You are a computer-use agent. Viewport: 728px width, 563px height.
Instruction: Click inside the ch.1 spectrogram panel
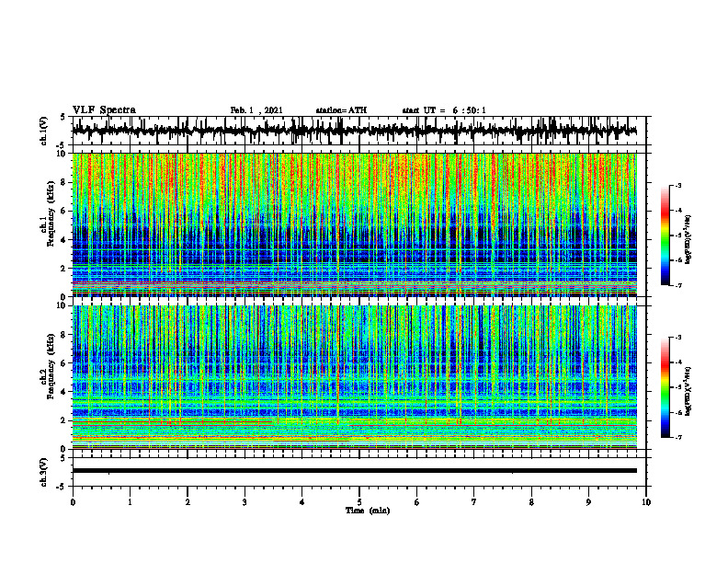[354, 224]
